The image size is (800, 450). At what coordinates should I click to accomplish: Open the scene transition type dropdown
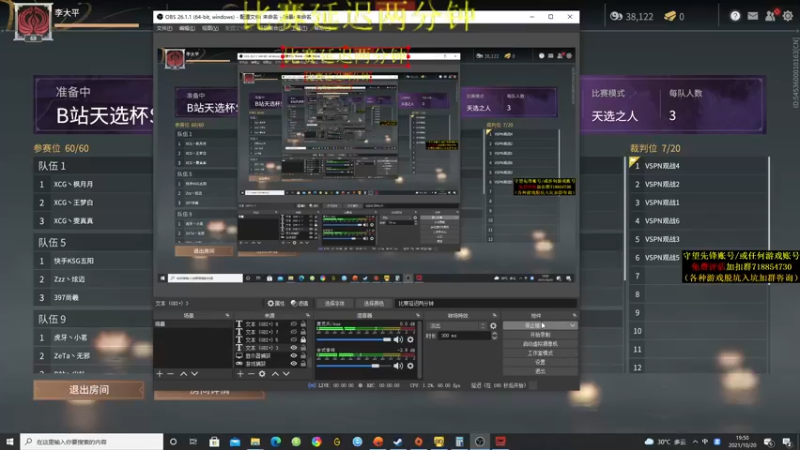(x=457, y=326)
